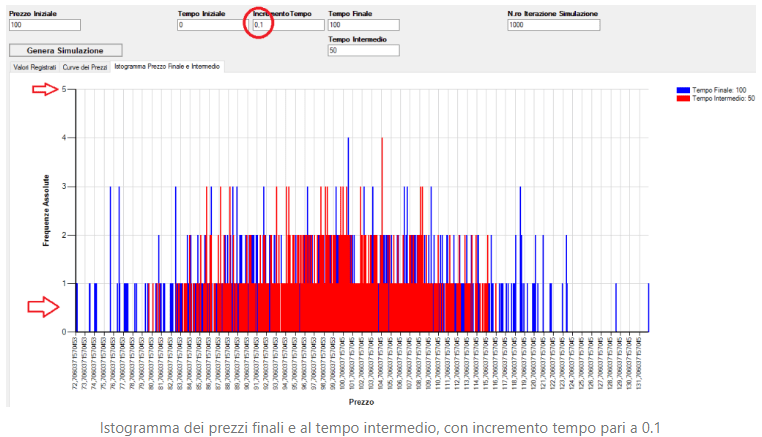The height and width of the screenshot is (437, 762).
Task: Focus the Tempo Intermedio field showing 50
Action: pos(362,51)
